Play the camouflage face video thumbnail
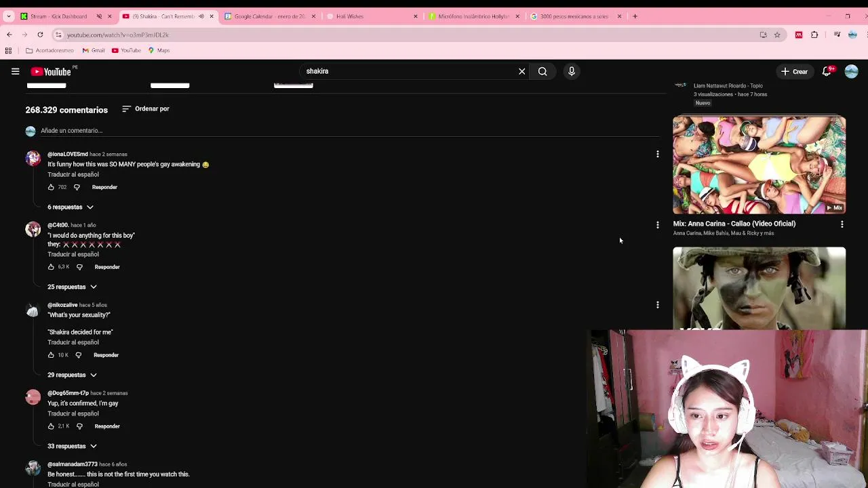The height and width of the screenshot is (488, 868). point(759,288)
